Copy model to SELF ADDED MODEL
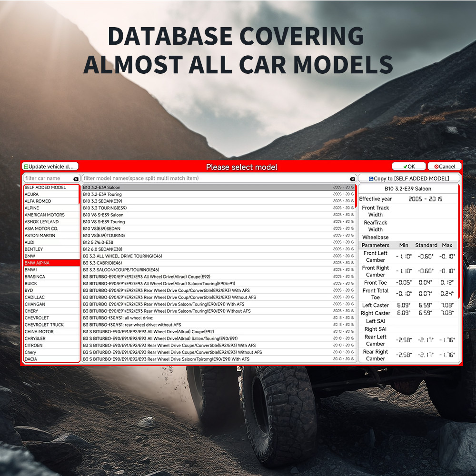Screen dimensions: 476x476 [409, 178]
